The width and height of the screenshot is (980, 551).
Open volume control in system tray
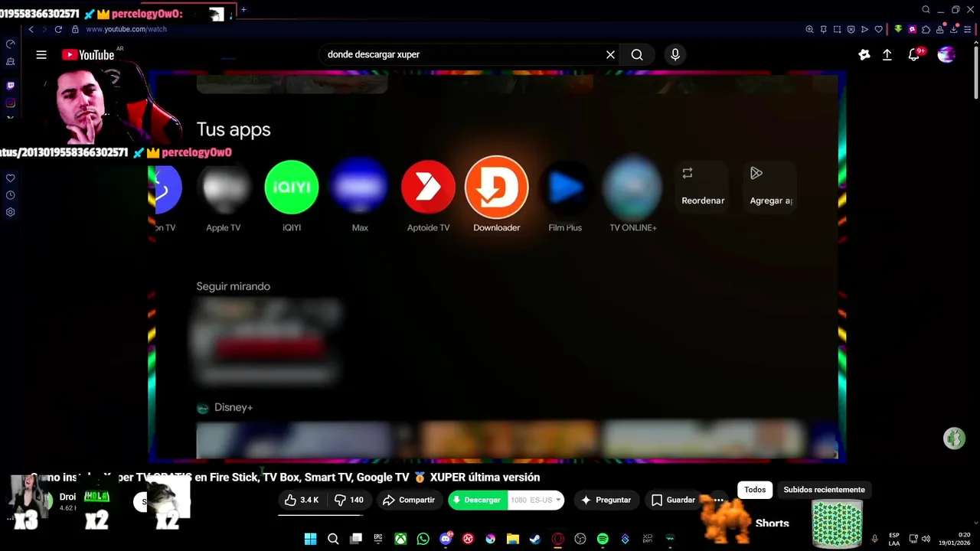click(926, 539)
